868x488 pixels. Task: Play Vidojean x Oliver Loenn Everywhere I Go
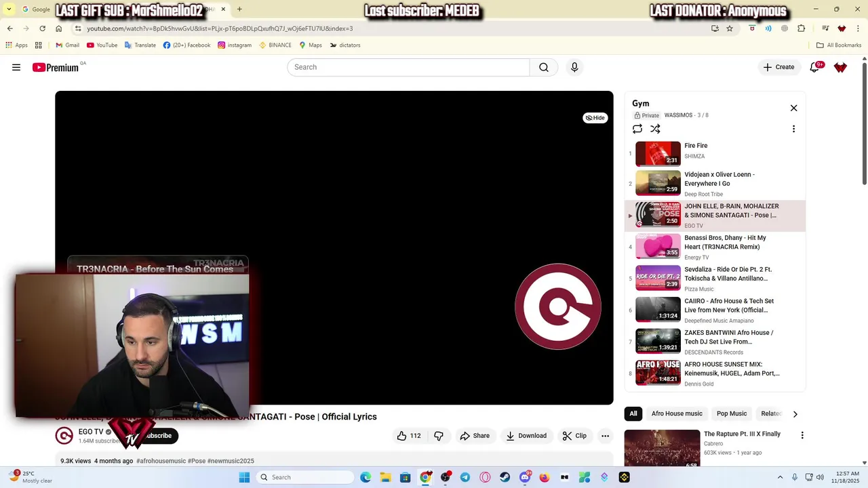coord(715,184)
